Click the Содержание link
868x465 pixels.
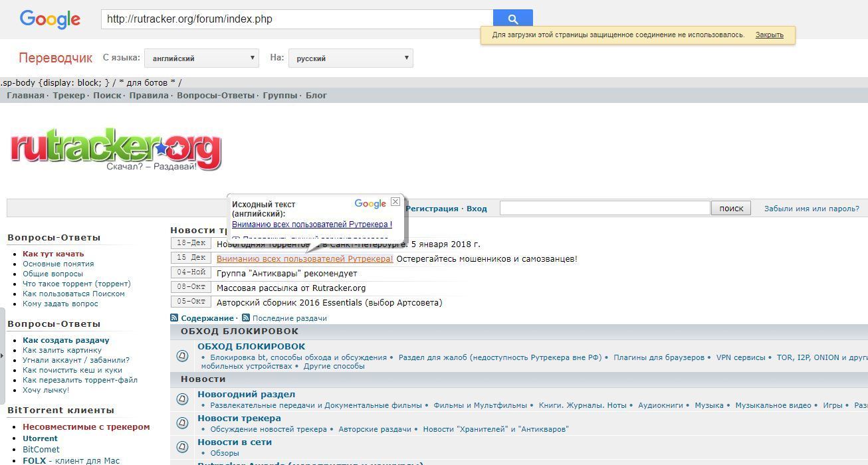click(x=207, y=318)
